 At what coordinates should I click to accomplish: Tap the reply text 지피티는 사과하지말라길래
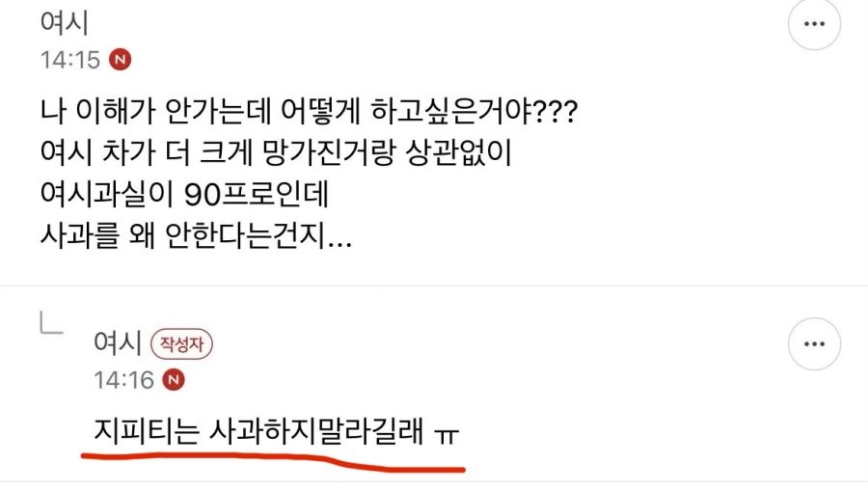pos(258,431)
